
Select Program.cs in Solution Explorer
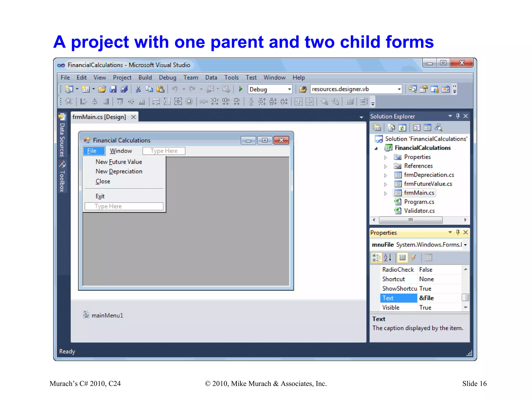(419, 202)
